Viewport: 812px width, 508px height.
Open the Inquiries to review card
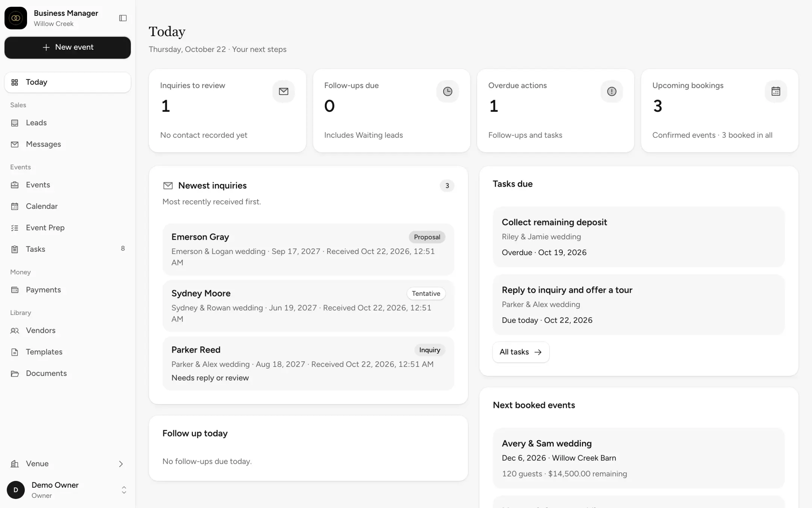(x=227, y=111)
